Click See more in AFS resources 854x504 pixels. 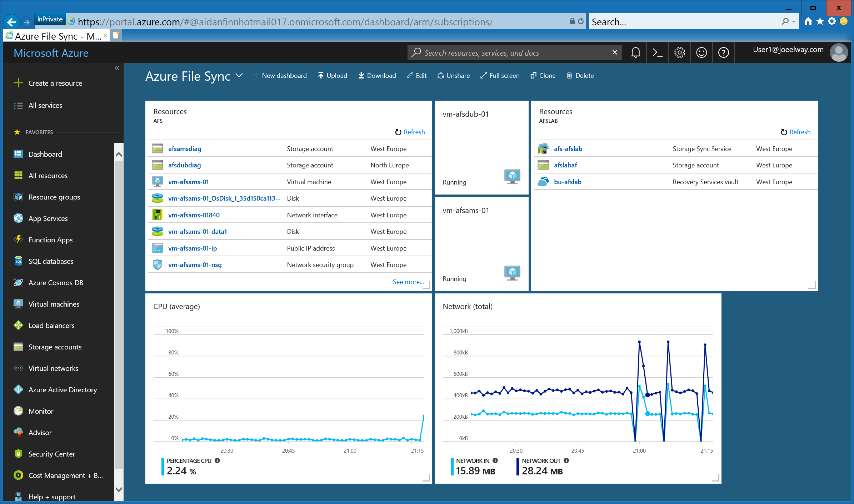point(408,282)
